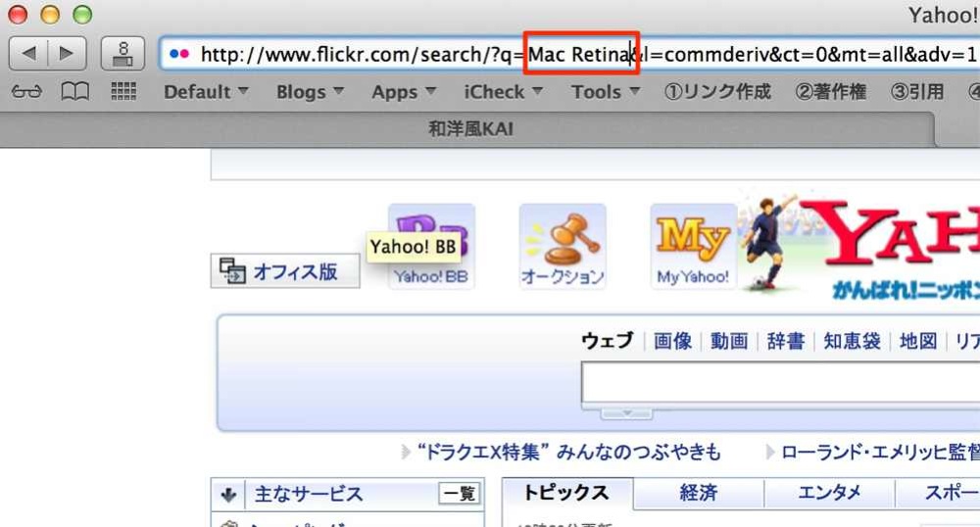
Task: Click the down arrow icon beside 主なサービス
Action: click(x=228, y=495)
